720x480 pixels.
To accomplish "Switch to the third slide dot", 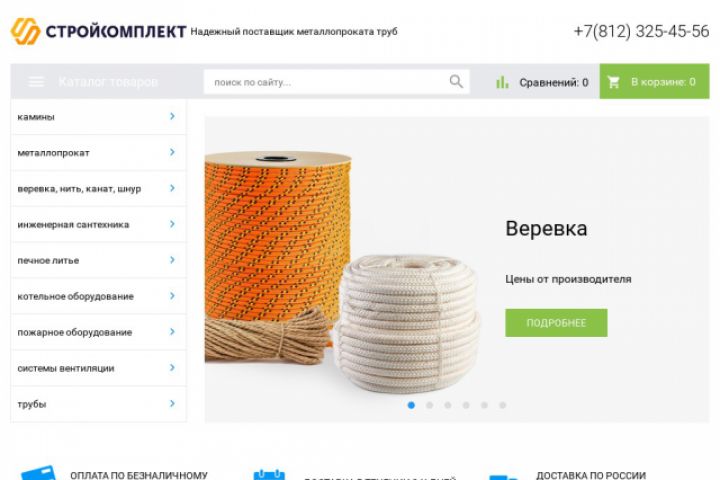I will click(x=448, y=405).
